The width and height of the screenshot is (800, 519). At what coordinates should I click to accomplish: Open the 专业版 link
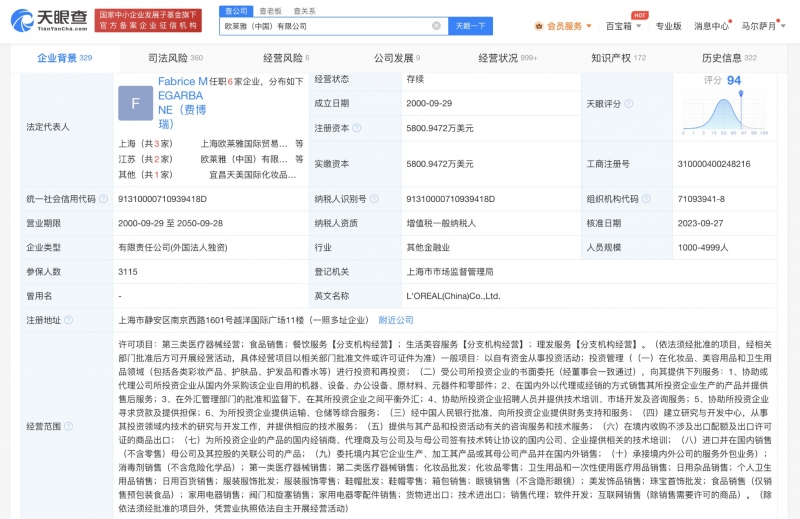coord(668,26)
